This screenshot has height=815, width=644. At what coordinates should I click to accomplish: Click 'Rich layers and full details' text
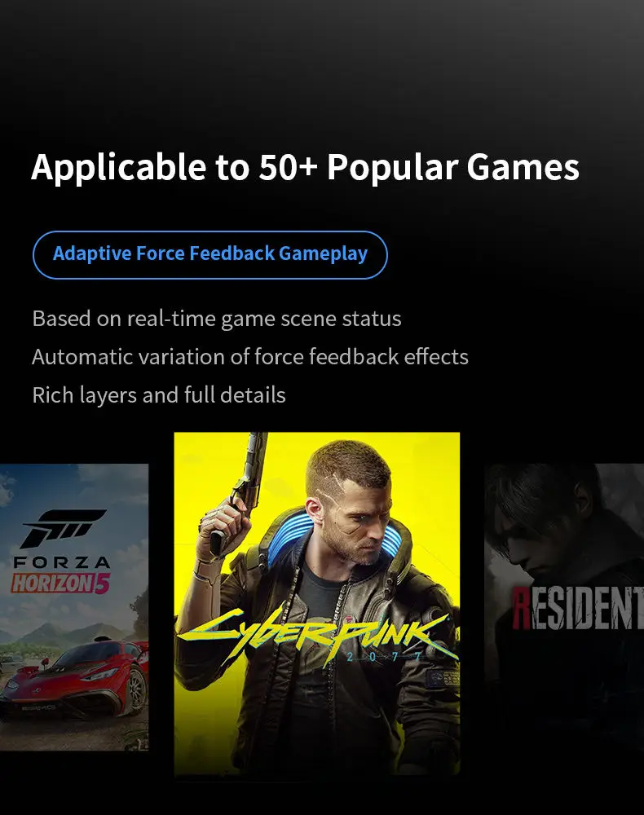click(x=159, y=395)
